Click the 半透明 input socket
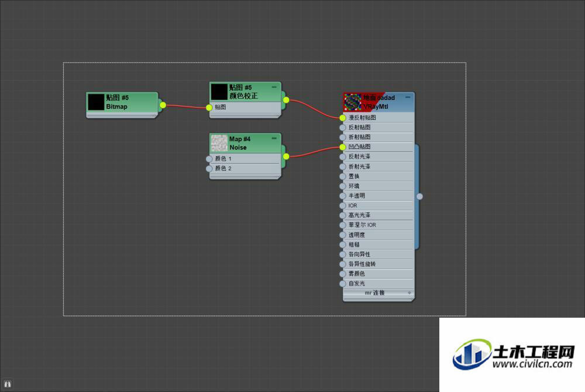The image size is (585, 392). 342,196
